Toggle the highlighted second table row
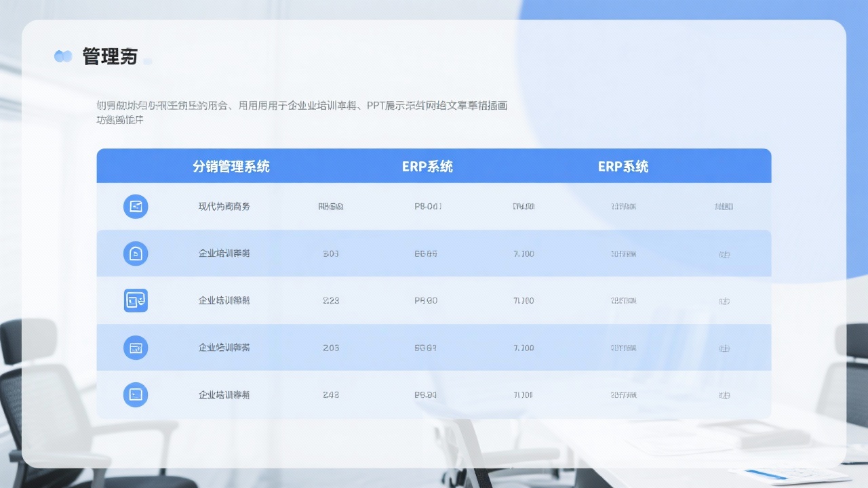The image size is (868, 488). coord(434,253)
